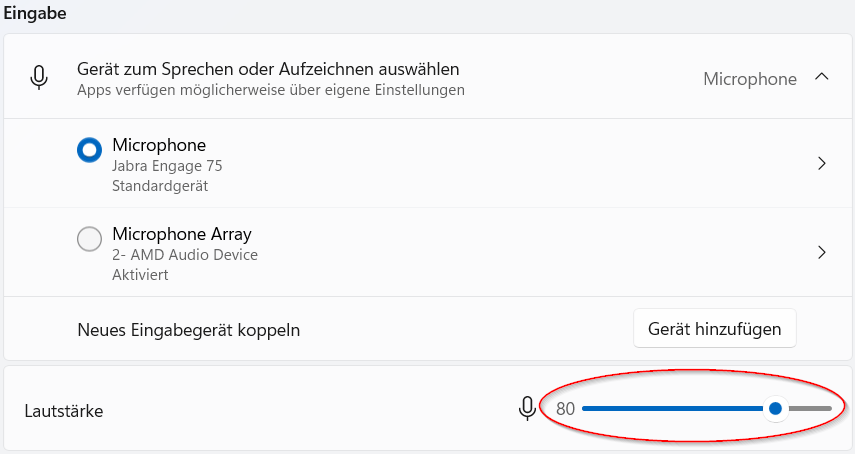The width and height of the screenshot is (855, 454).
Task: Click the Neues Eingabegerät koppeln label
Action: [189, 330]
